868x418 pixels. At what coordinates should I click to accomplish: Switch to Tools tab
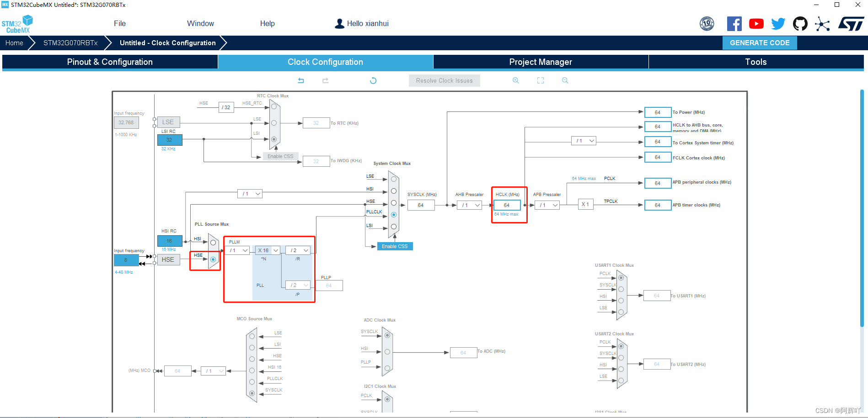coord(756,62)
